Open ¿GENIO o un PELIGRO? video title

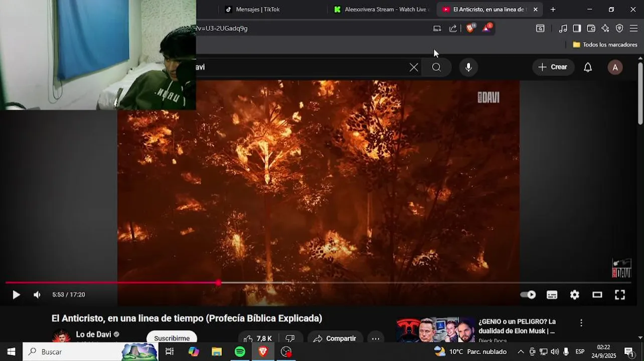tap(517, 326)
